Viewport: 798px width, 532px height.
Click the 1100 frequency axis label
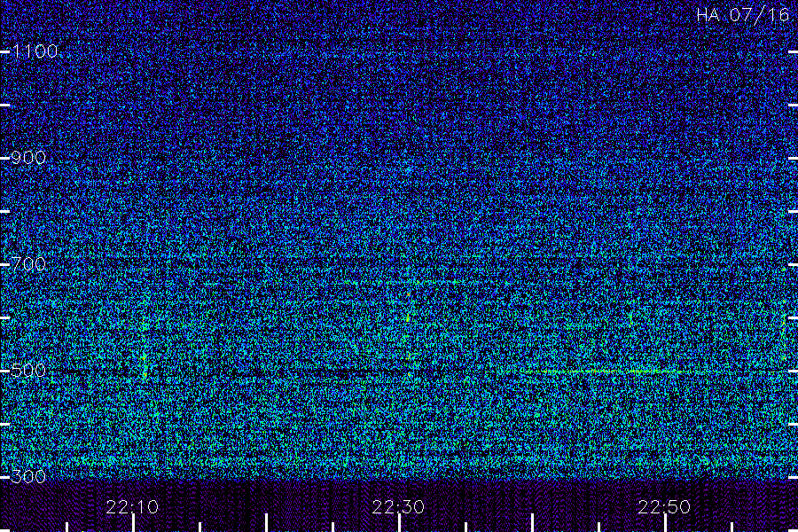coord(35,51)
